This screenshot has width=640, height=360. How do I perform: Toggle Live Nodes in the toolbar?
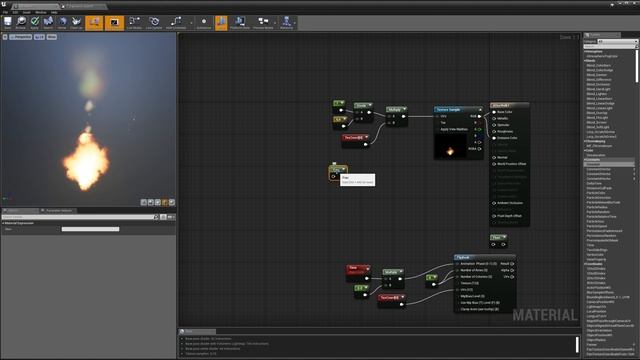tap(134, 23)
